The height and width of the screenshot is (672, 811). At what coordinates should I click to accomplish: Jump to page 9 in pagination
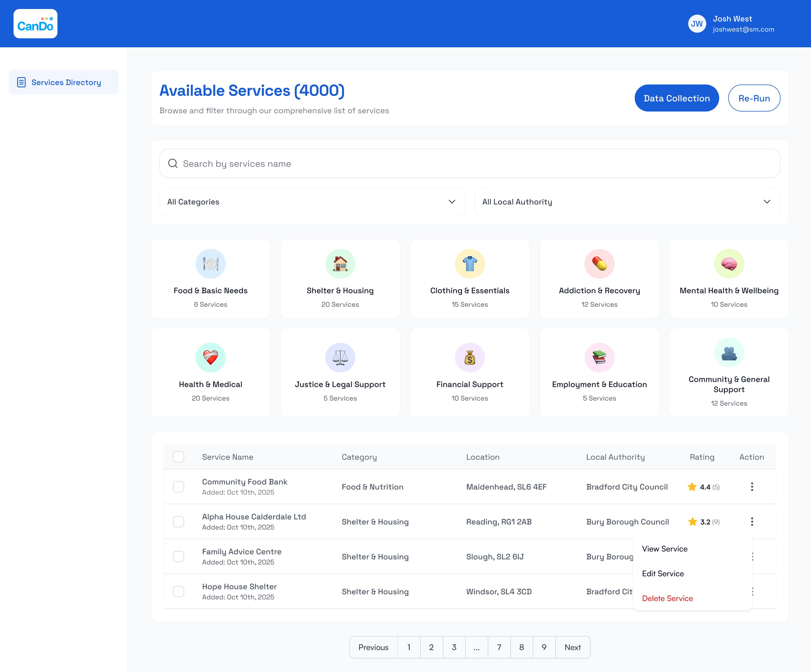(544, 647)
